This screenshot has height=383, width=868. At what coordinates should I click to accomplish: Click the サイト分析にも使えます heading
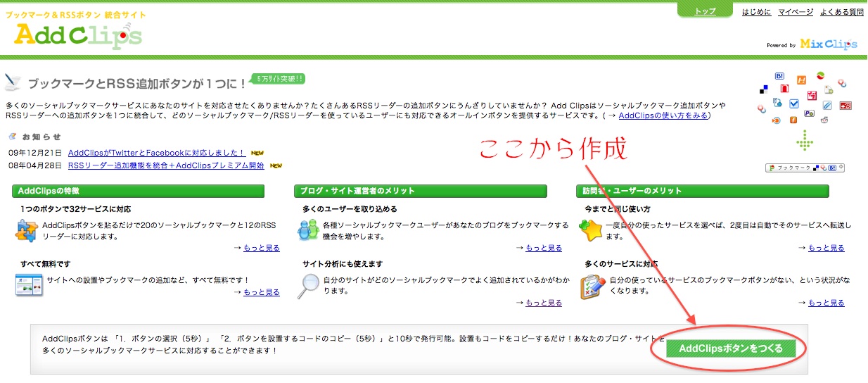coord(343,264)
